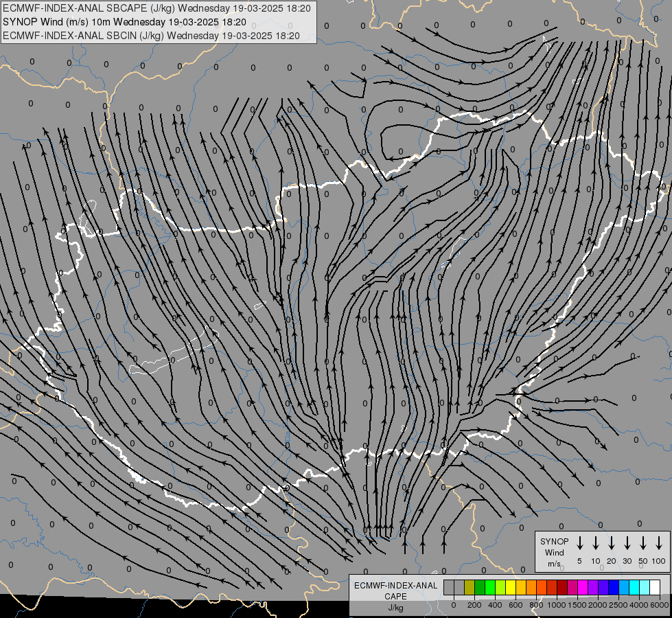Viewport: 672px width, 618px height.
Task: Pick the white CAPE swatch near 6000
Action: pyautogui.click(x=655, y=588)
